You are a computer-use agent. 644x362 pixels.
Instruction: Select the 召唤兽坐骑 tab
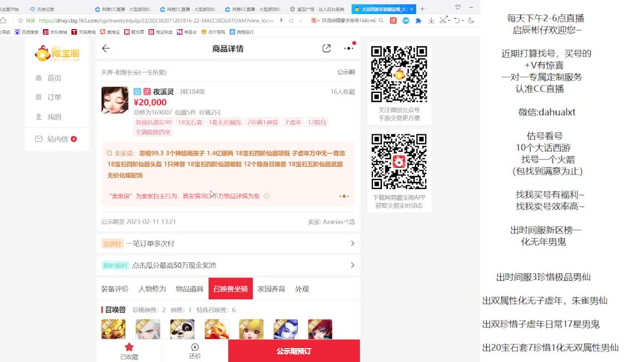pyautogui.click(x=230, y=289)
